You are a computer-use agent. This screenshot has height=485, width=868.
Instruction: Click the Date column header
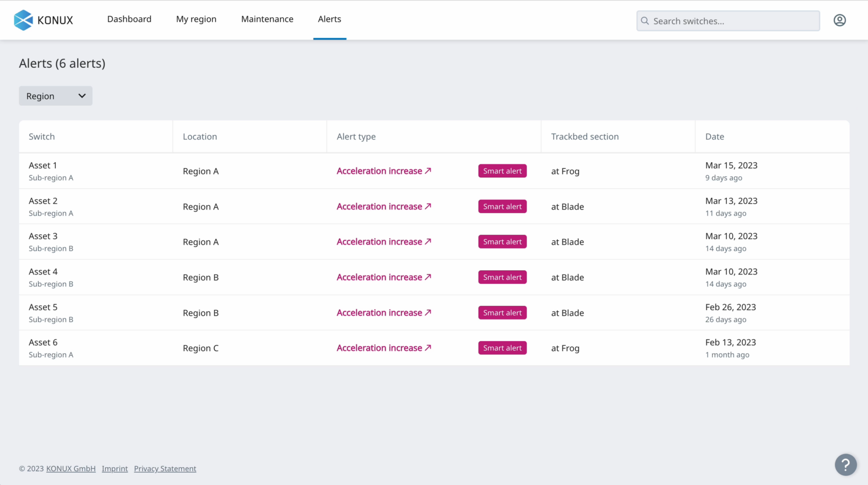point(714,137)
